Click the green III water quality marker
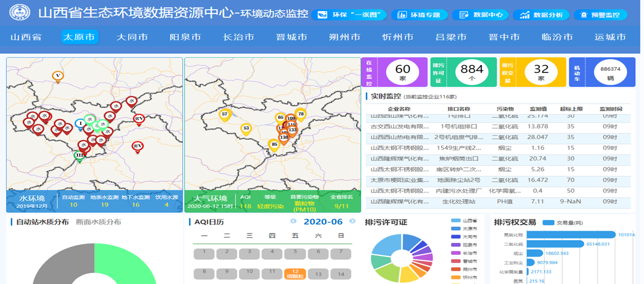This screenshot has width=644, height=284. click(80, 155)
